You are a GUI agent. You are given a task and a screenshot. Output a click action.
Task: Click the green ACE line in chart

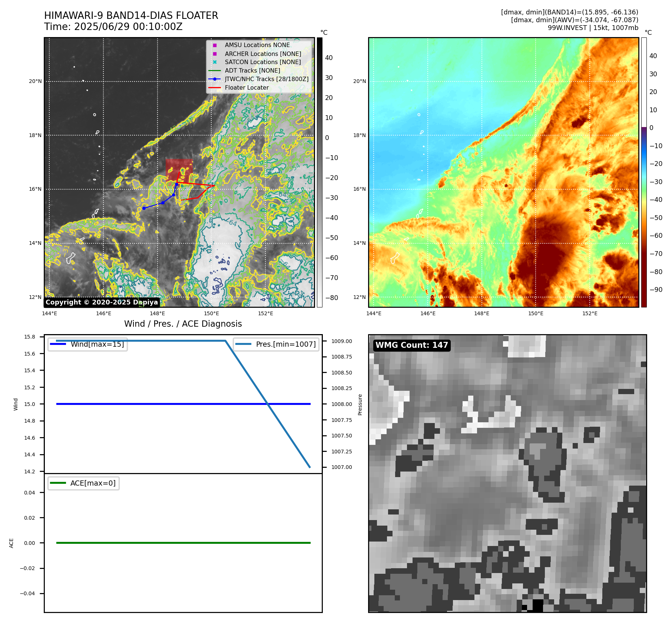click(x=183, y=543)
